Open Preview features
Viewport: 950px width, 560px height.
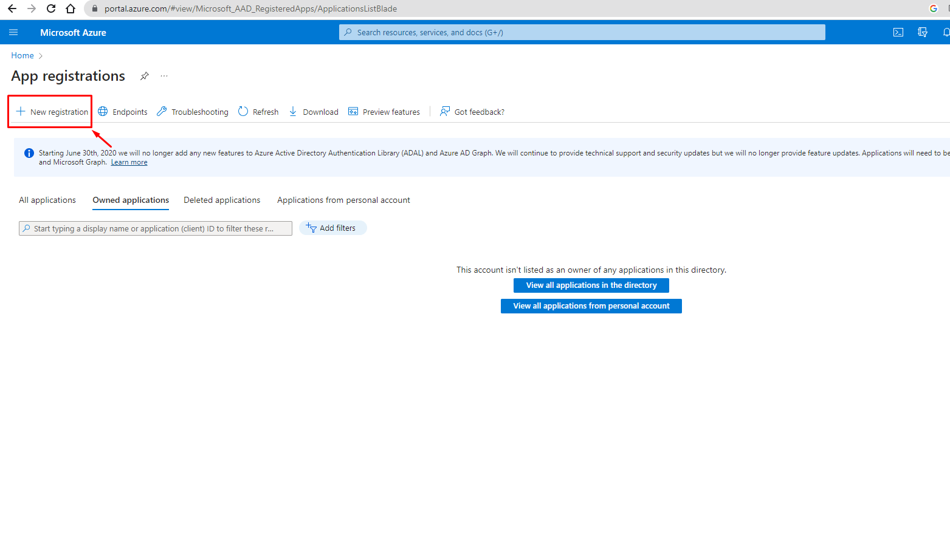click(384, 112)
